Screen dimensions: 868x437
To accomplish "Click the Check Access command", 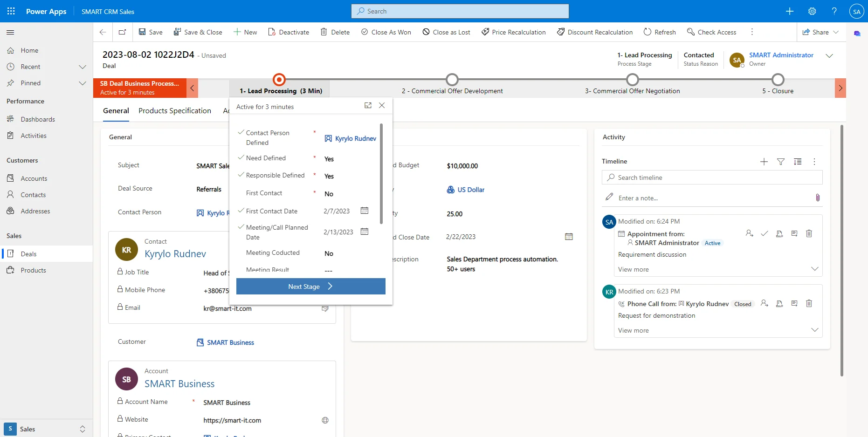I will click(x=711, y=32).
